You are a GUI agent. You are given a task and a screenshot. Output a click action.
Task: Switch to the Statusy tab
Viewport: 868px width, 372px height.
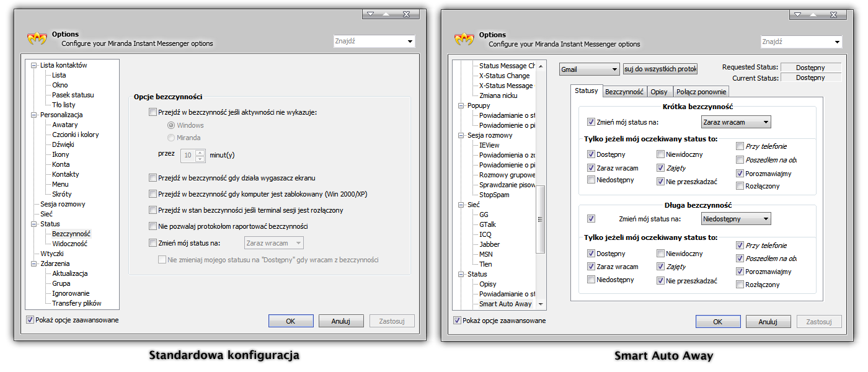coord(587,91)
